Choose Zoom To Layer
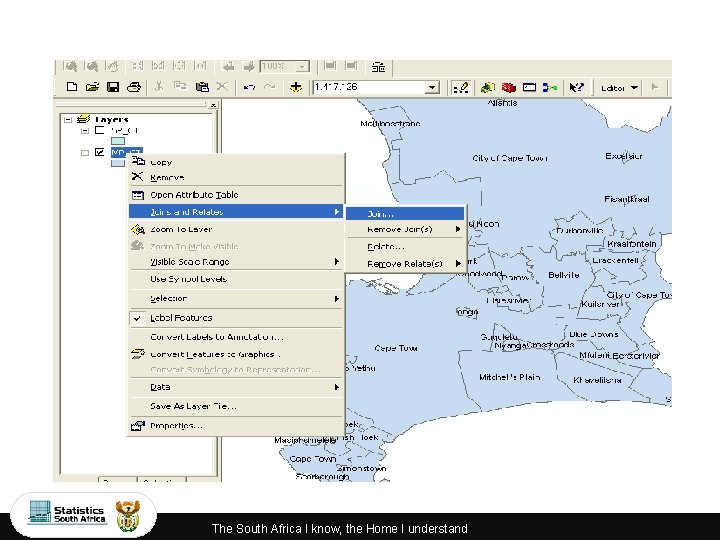This screenshot has height=540, width=720. coord(236,229)
